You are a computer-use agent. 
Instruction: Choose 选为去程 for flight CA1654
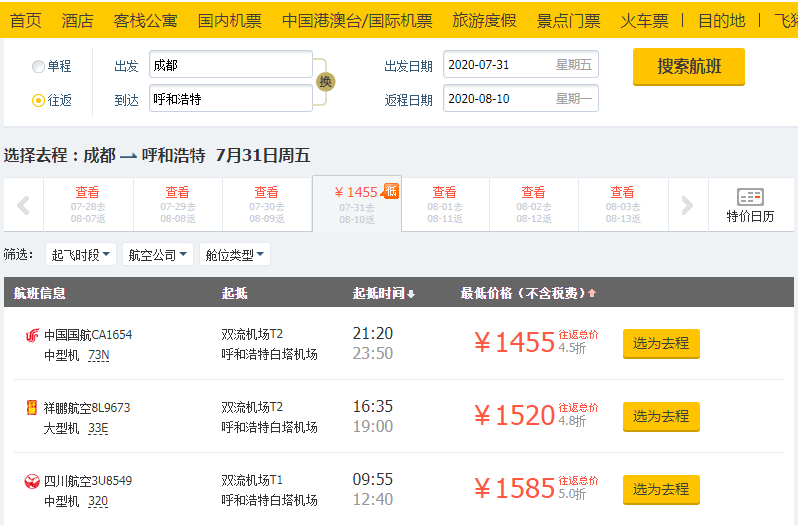coord(661,344)
